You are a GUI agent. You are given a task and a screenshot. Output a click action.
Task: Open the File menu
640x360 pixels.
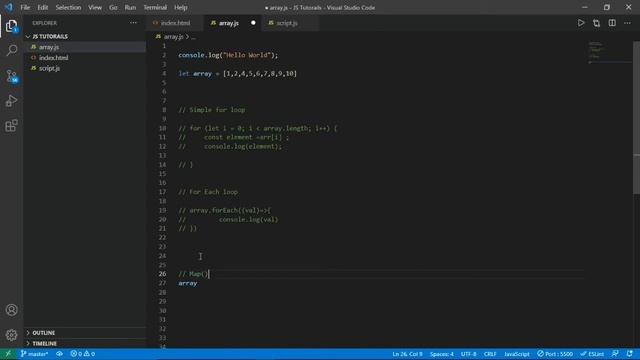point(25,7)
